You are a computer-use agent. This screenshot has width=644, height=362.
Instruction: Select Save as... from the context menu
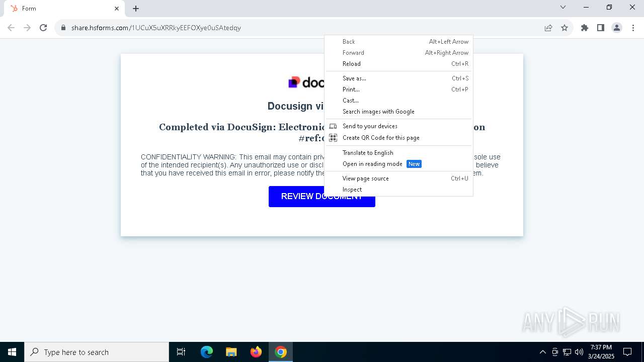click(398, 78)
